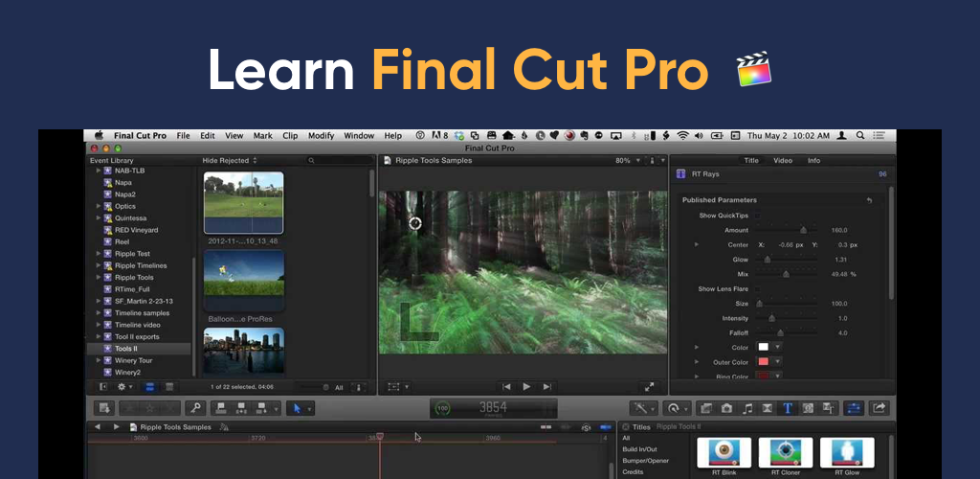
Task: Click the background tasks 100% indicator
Action: pyautogui.click(x=443, y=408)
